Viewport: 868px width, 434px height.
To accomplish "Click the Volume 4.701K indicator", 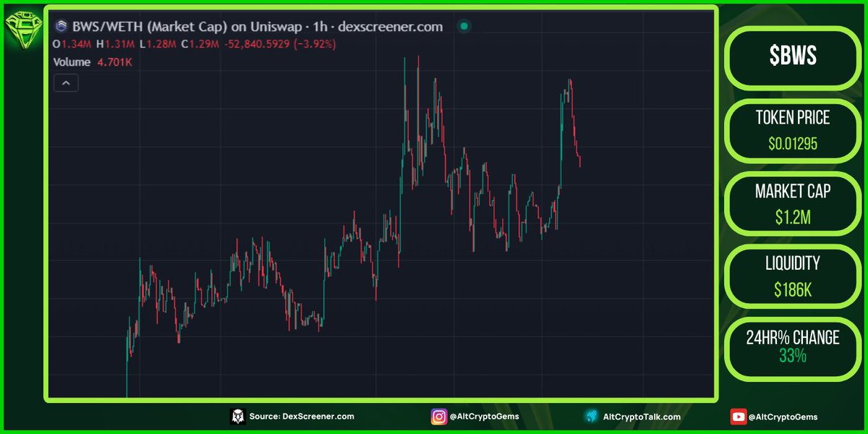I will point(93,62).
